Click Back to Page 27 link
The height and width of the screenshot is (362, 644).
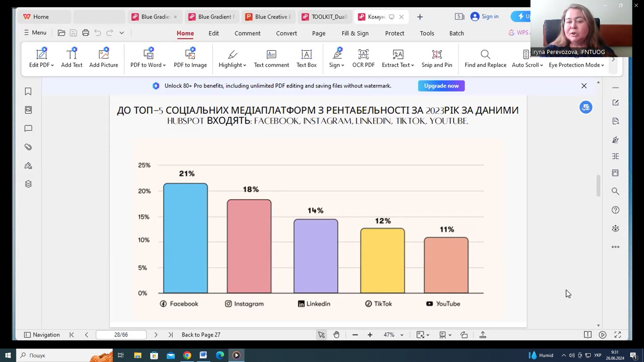pyautogui.click(x=201, y=335)
